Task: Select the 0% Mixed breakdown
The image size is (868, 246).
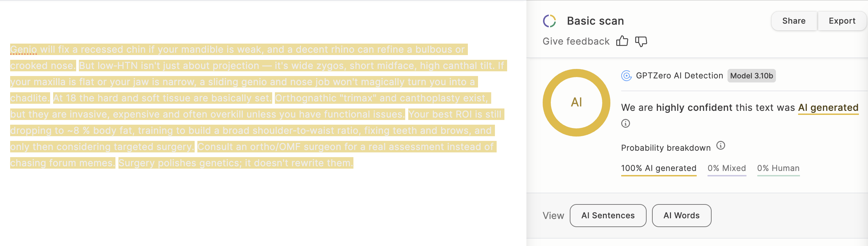Action: tap(727, 168)
